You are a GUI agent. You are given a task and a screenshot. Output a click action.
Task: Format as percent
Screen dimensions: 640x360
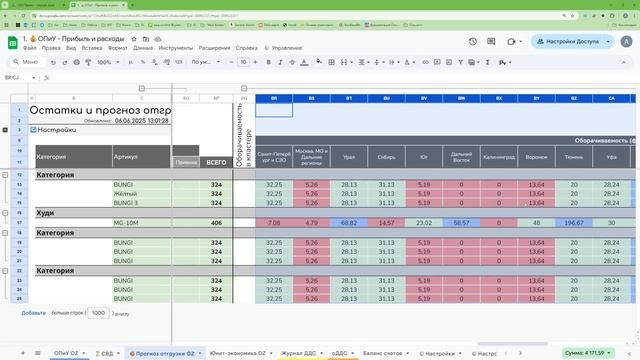143,62
